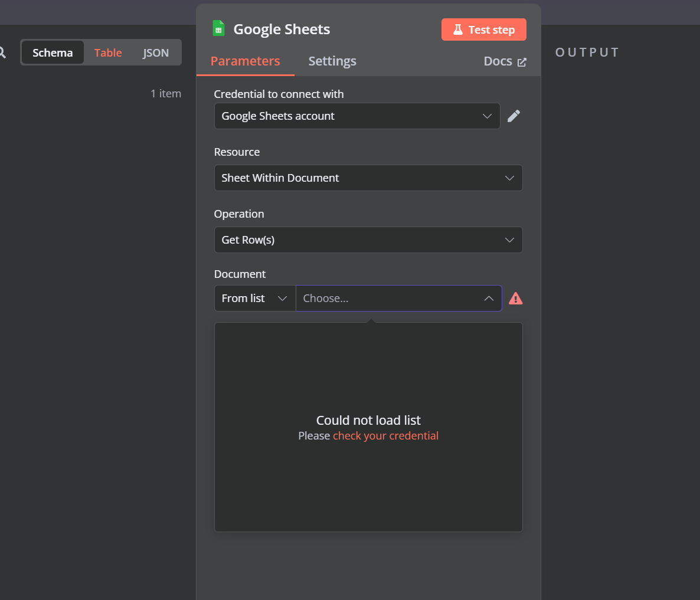Switch to the Settings tab
The width and height of the screenshot is (700, 600).
point(332,61)
